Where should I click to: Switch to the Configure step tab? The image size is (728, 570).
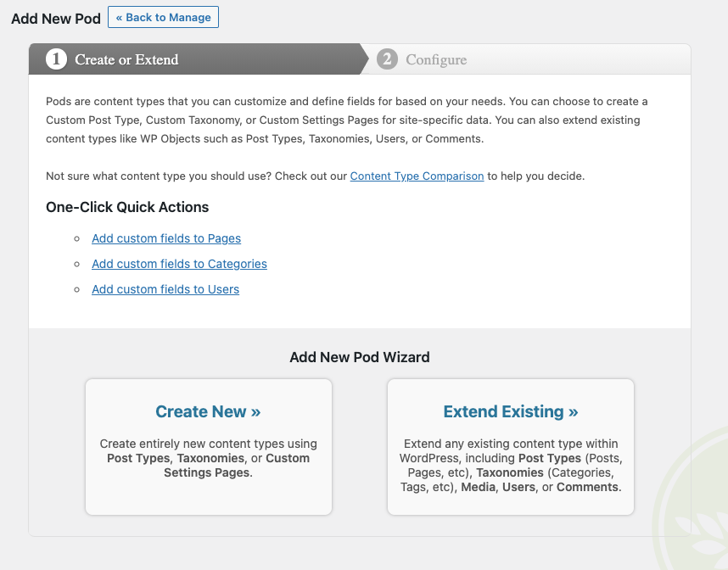pyautogui.click(x=435, y=59)
